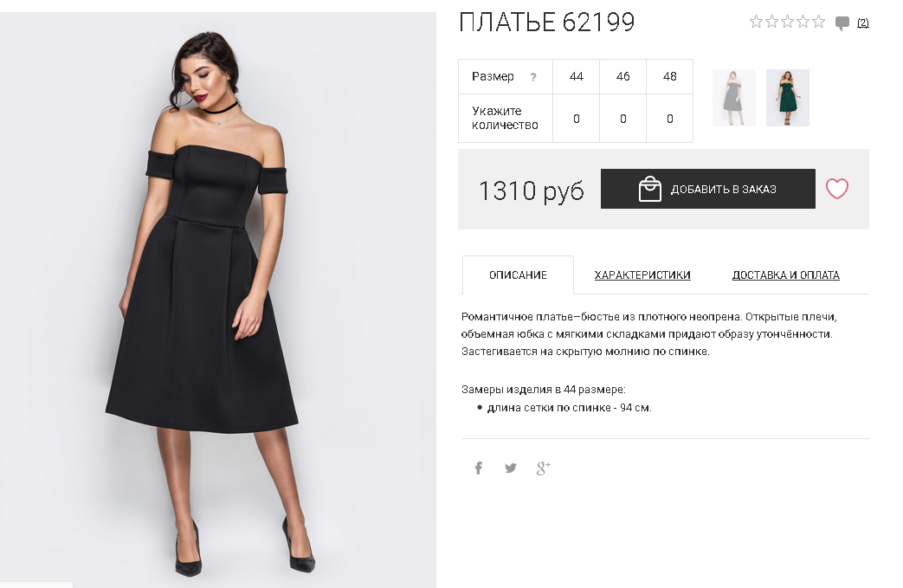The image size is (903, 588).
Task: Select the green dress color thumbnail
Action: point(787,98)
